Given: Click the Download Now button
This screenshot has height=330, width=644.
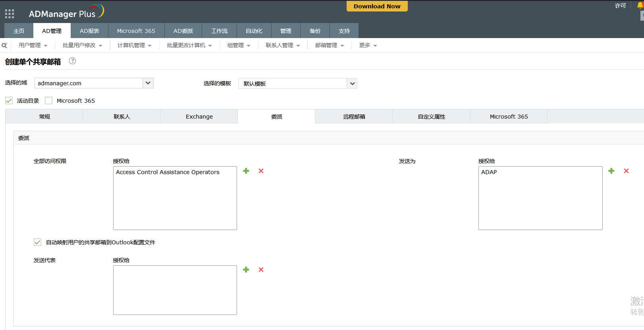Looking at the screenshot, I should coord(377,6).
